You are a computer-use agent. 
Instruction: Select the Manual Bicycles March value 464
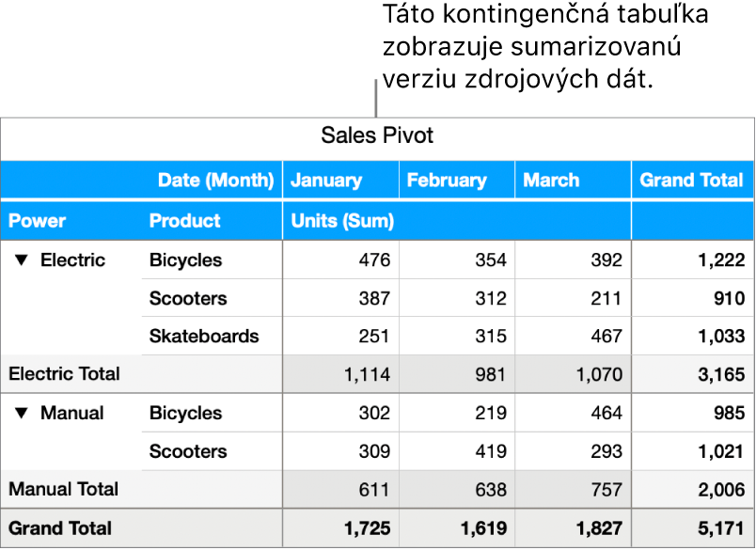click(x=608, y=413)
